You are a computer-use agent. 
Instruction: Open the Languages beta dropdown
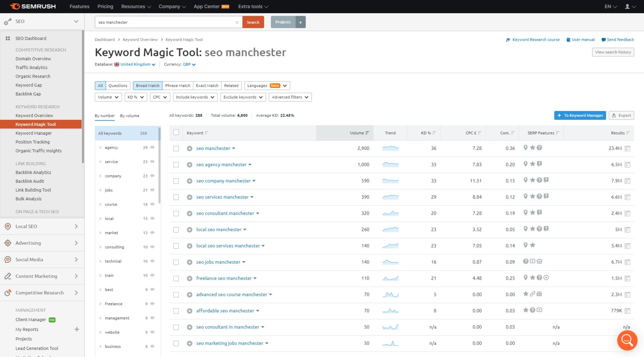[x=267, y=86]
